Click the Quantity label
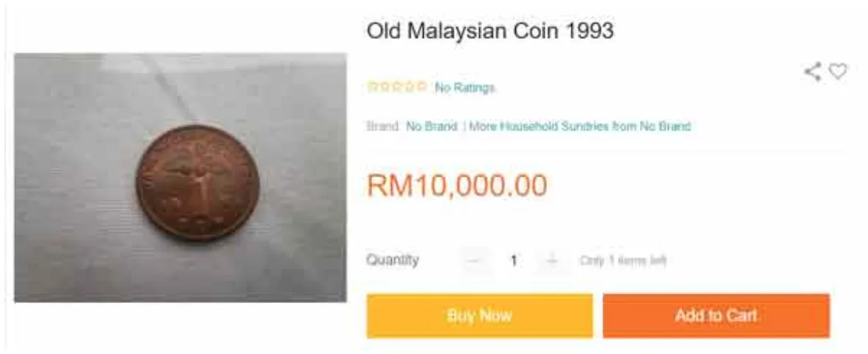This screenshot has width=868, height=354. (x=393, y=260)
